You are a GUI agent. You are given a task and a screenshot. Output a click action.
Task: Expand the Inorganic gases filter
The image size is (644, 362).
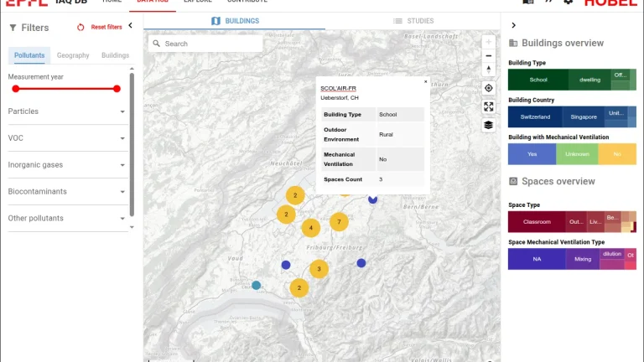tap(122, 165)
